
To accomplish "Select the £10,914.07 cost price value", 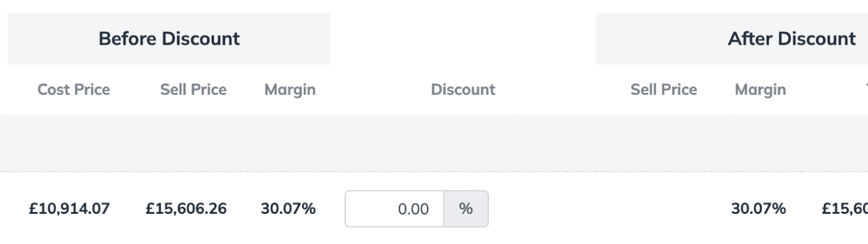I will 69,209.
